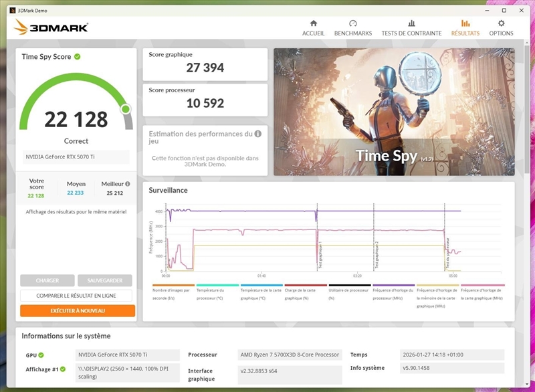Click the info icon beside Meilleur
The image size is (535, 392).
pos(128,184)
